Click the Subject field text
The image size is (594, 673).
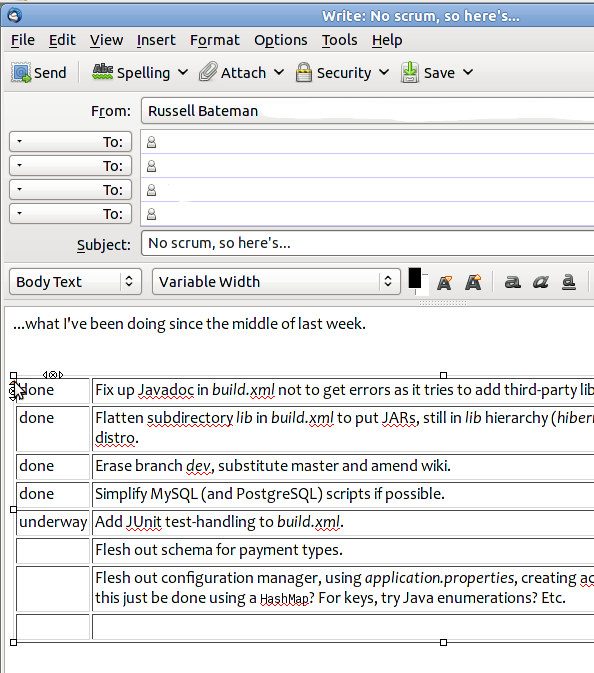367,243
